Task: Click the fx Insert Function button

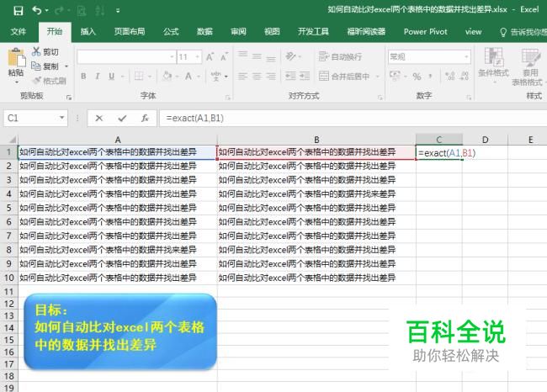Action: pos(145,119)
